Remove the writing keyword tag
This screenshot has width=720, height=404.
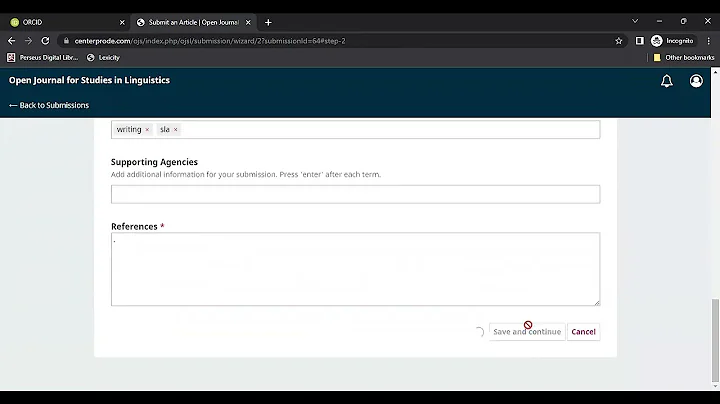click(147, 129)
